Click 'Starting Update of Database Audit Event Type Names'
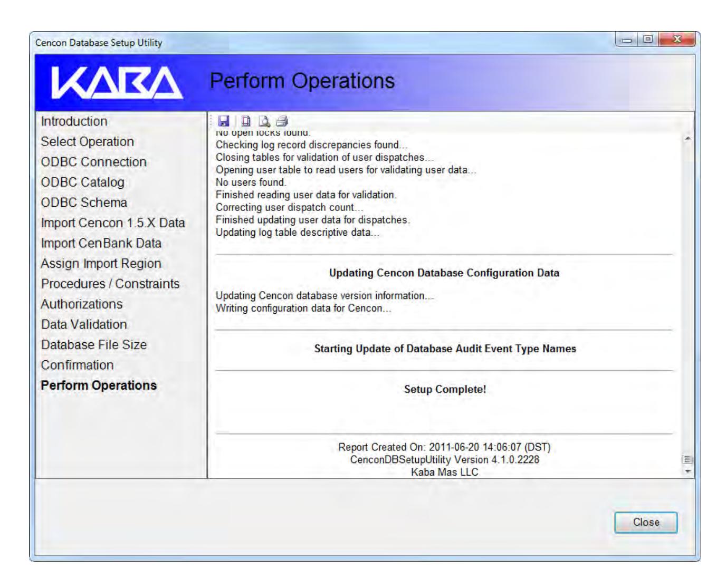This screenshot has height=588, width=726. [445, 349]
